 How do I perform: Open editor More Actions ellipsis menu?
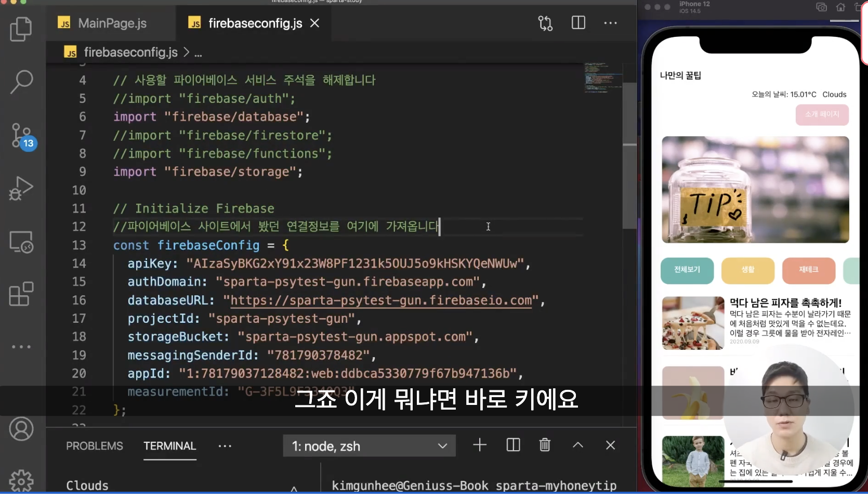point(610,23)
